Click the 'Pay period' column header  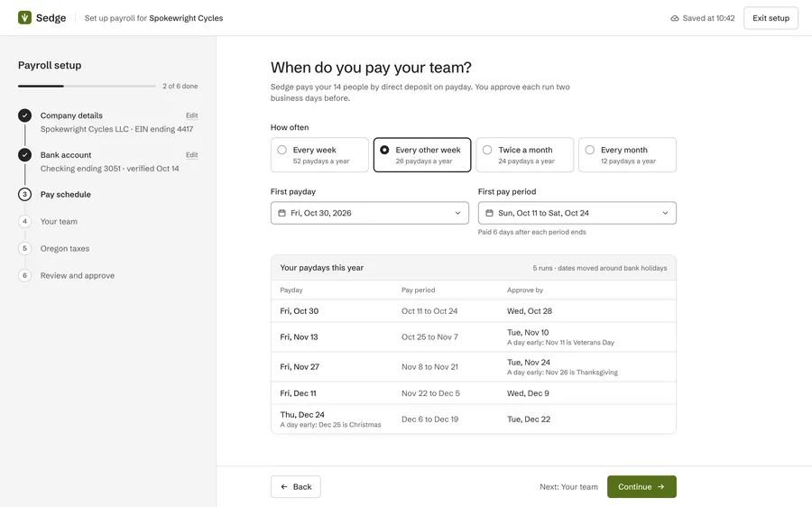418,290
